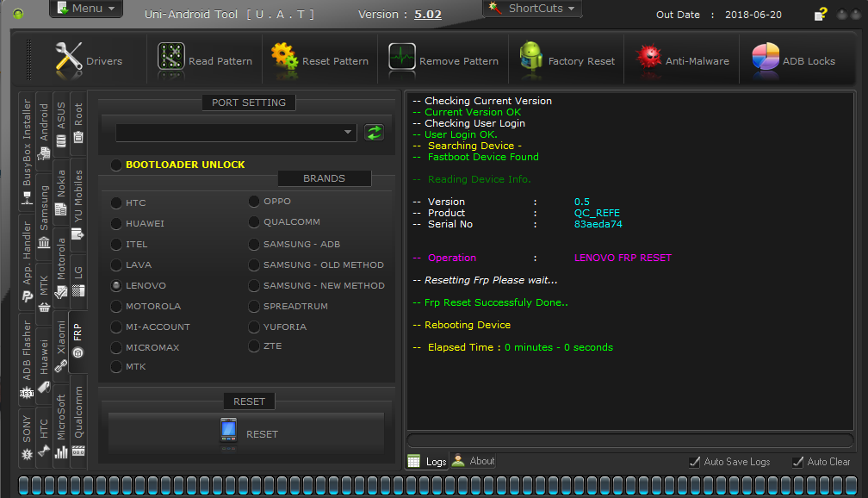Viewport: 868px width, 498px height.
Task: Switch to the Samsung side tab
Action: 44,216
